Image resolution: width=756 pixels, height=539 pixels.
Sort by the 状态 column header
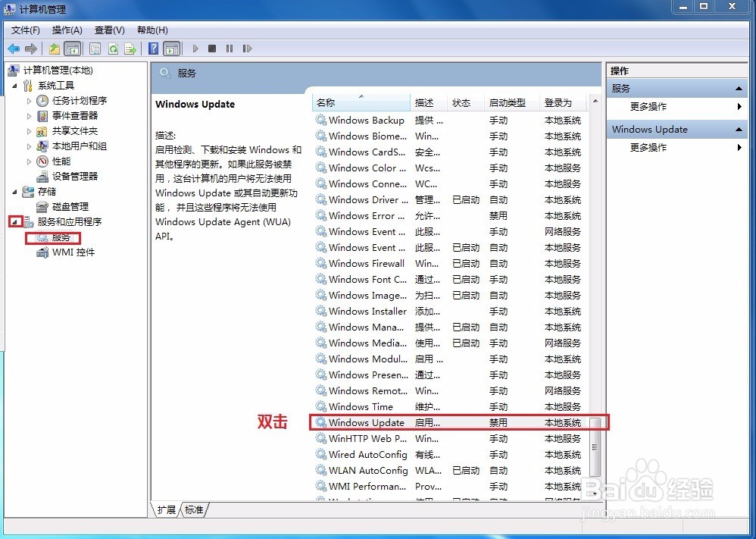[466, 102]
